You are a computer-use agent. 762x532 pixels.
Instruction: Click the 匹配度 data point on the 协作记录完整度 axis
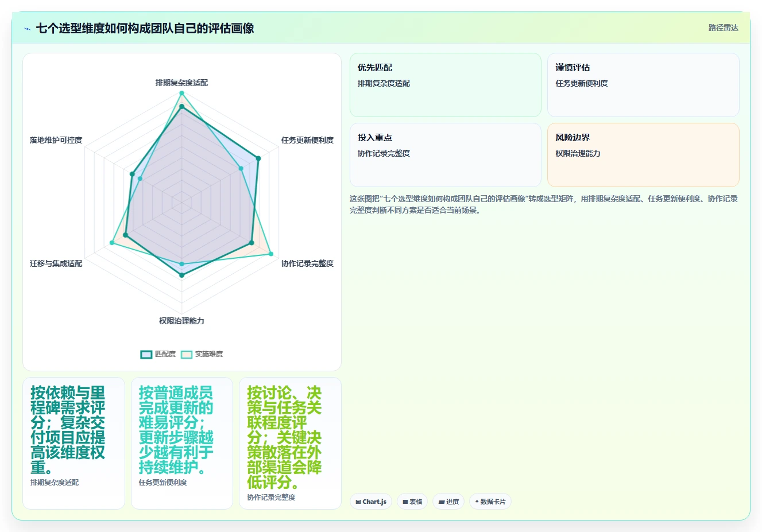[252, 243]
